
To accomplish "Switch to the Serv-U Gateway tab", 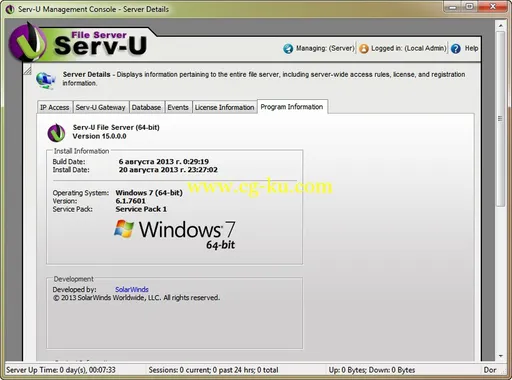I will click(x=100, y=107).
